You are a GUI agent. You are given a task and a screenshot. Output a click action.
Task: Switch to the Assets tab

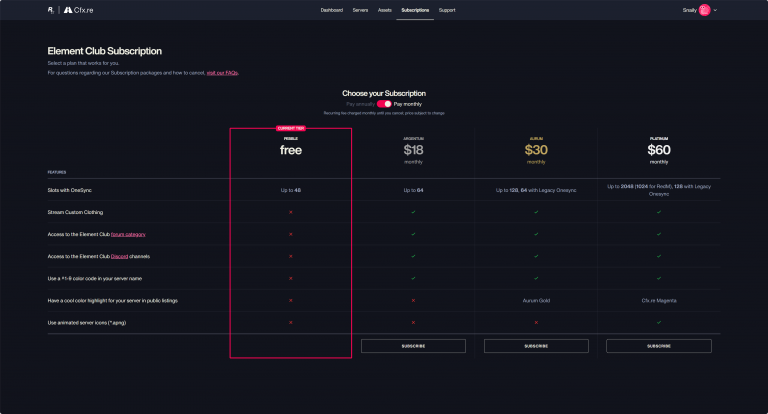tap(385, 10)
